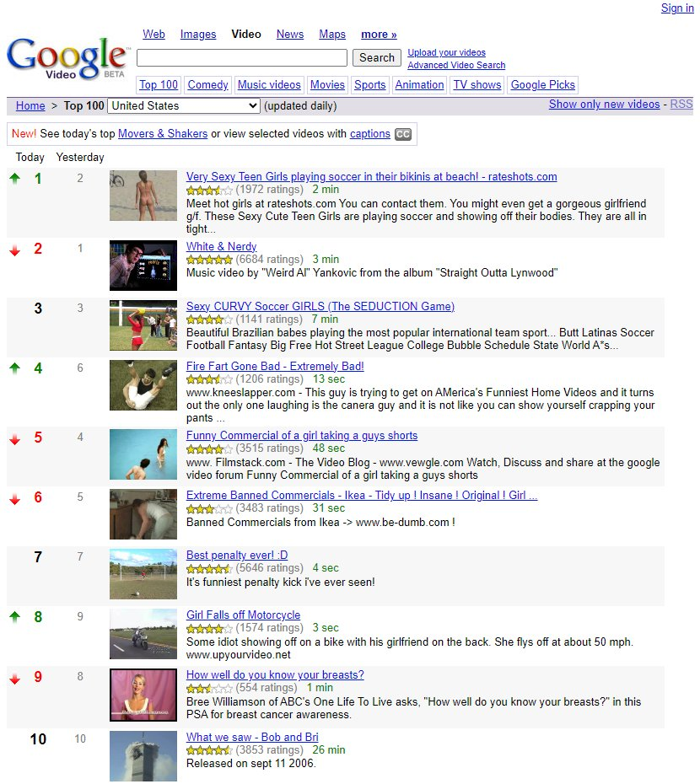Click star rating for How well do you know your breasts

tap(209, 689)
